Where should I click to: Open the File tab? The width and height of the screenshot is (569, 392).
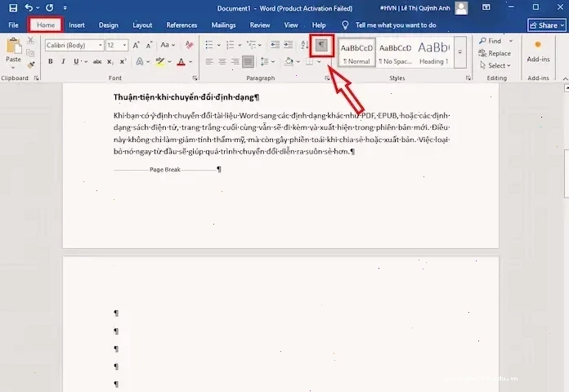tap(13, 25)
